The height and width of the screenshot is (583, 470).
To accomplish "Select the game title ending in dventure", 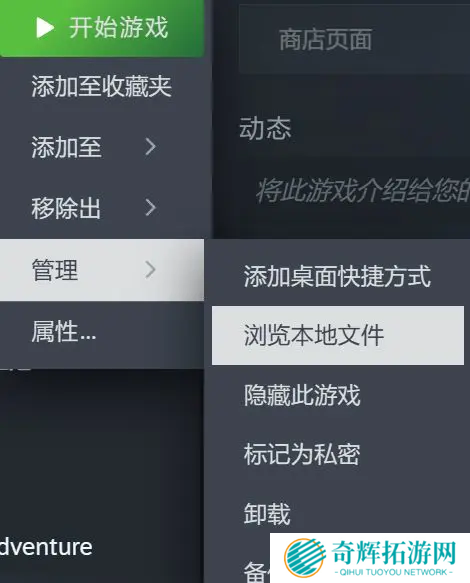I will (46, 547).
